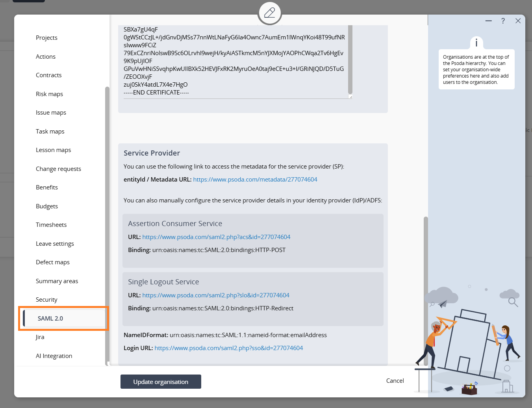Click the pencil edit icon at top

[269, 13]
